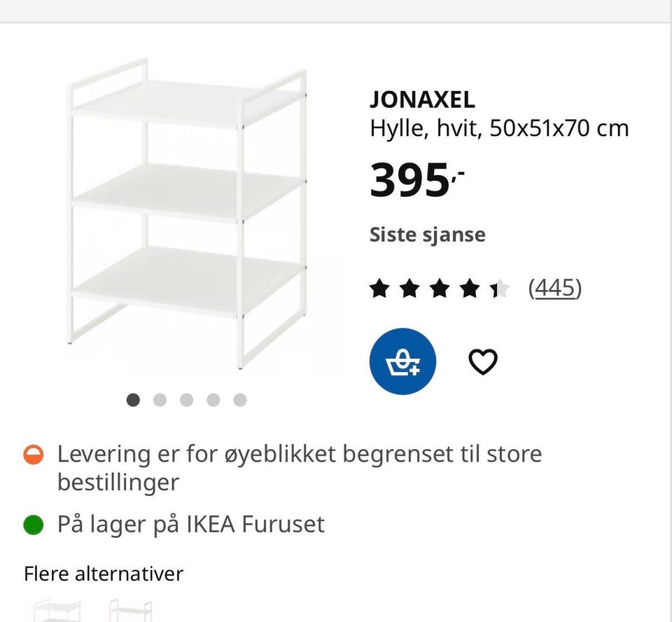Image resolution: width=672 pixels, height=622 pixels.
Task: Jump to the third carousel image dot
Action: click(186, 400)
